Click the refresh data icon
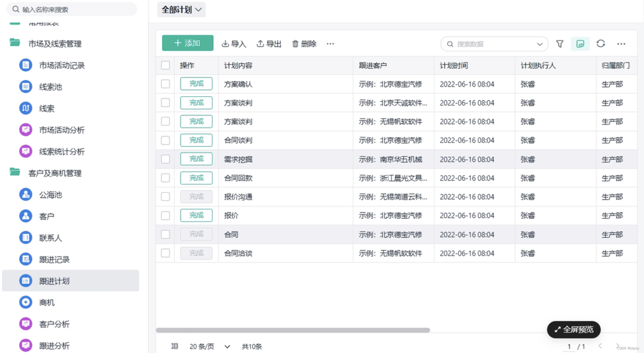This screenshot has width=644, height=353. (x=601, y=44)
